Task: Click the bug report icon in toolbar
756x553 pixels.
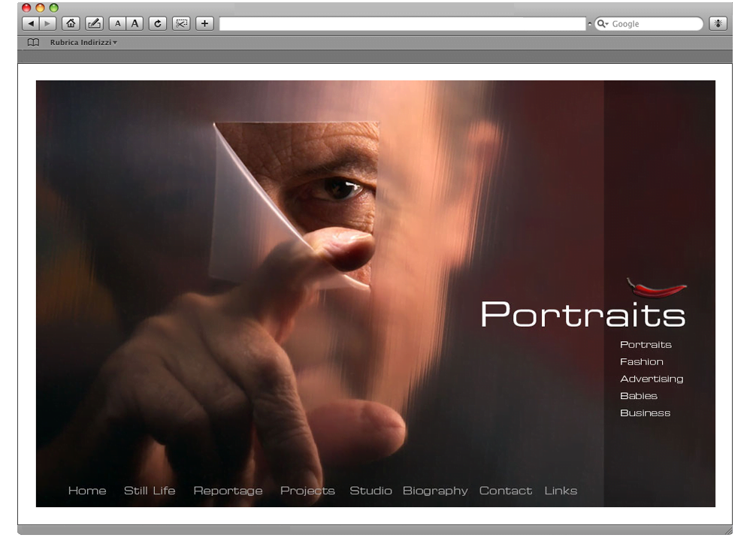Action: pos(718,23)
